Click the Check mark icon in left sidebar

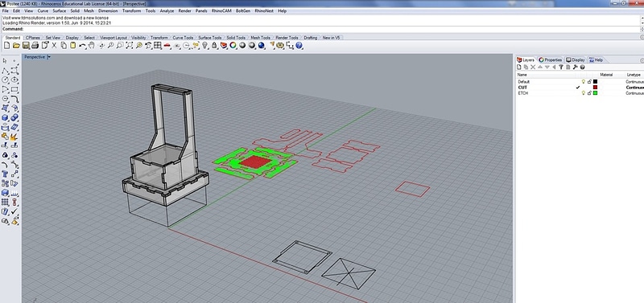14,211
